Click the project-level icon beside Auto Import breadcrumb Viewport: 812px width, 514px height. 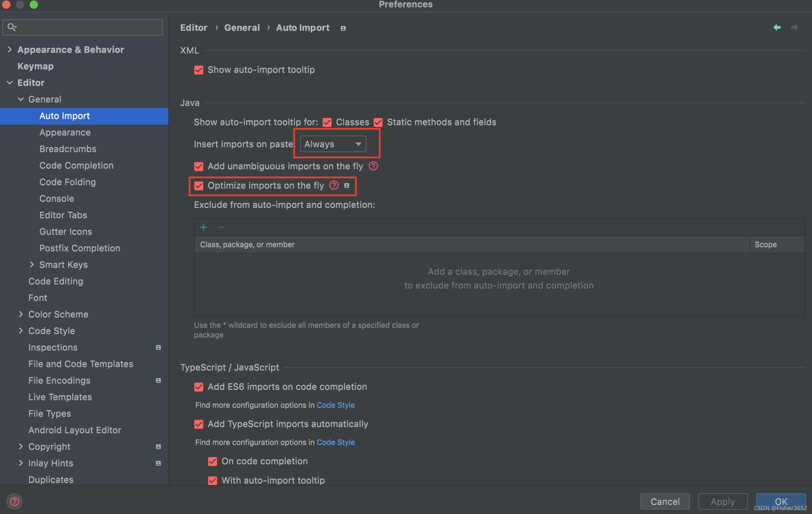coord(343,28)
